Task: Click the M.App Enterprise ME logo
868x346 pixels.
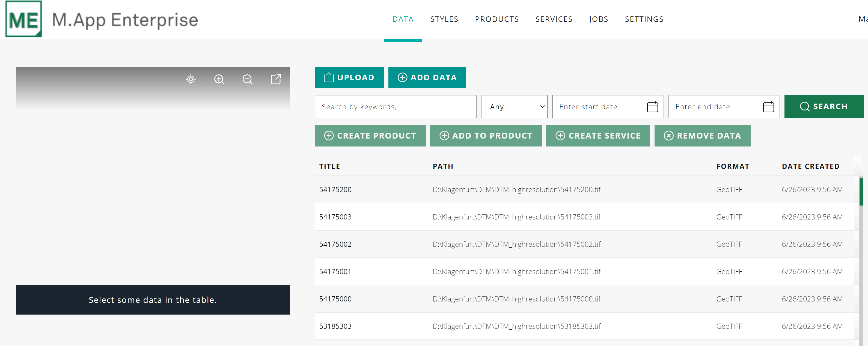Action: (x=23, y=19)
